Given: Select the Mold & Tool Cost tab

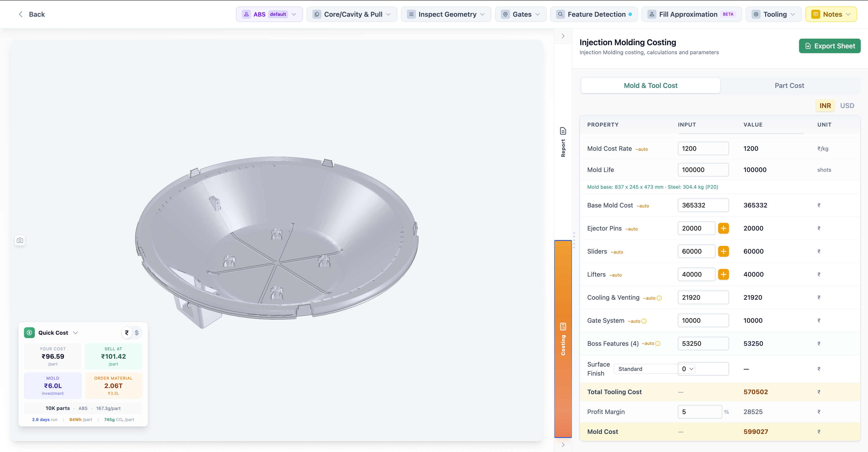Looking at the screenshot, I should pyautogui.click(x=650, y=85).
